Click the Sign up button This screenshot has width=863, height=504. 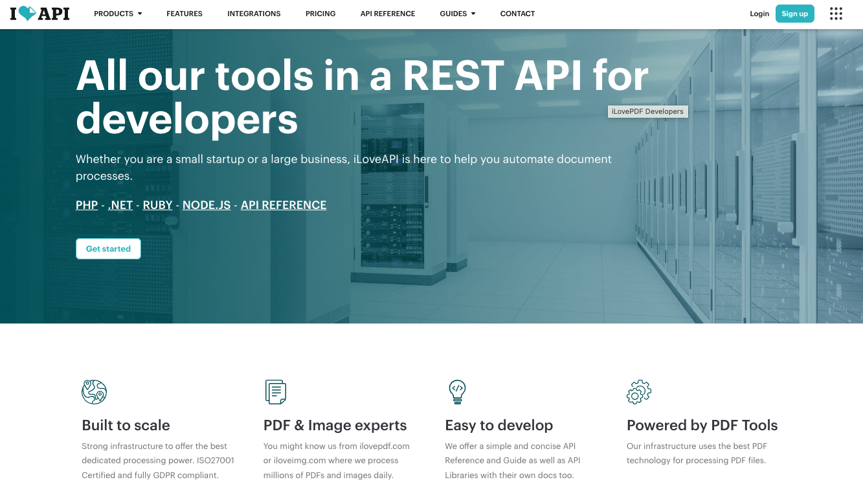click(794, 14)
